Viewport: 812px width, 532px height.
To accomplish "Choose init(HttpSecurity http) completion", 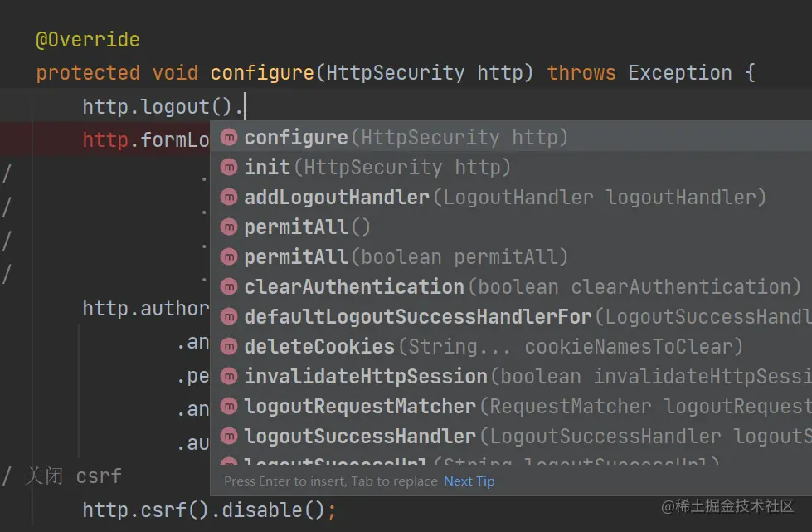I will [511, 168].
